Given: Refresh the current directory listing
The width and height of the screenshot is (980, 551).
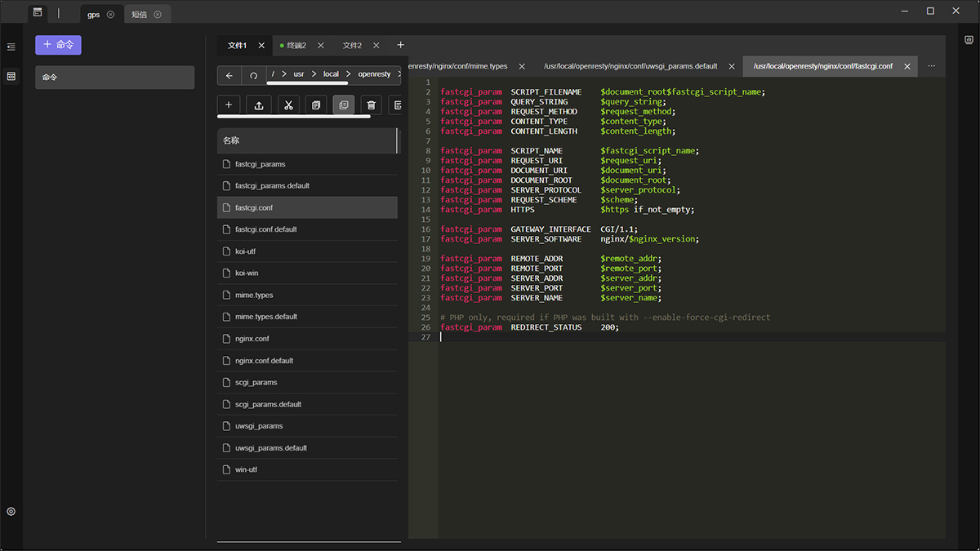Looking at the screenshot, I should (x=253, y=75).
